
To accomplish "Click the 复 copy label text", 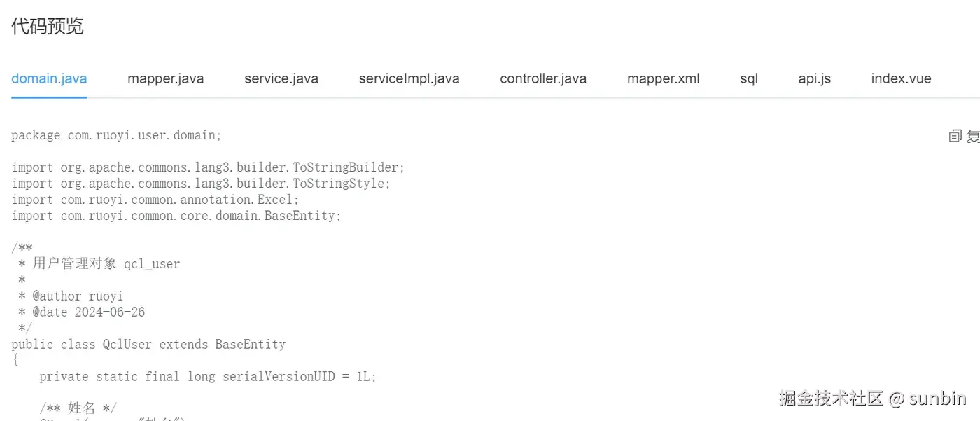I will tap(973, 136).
